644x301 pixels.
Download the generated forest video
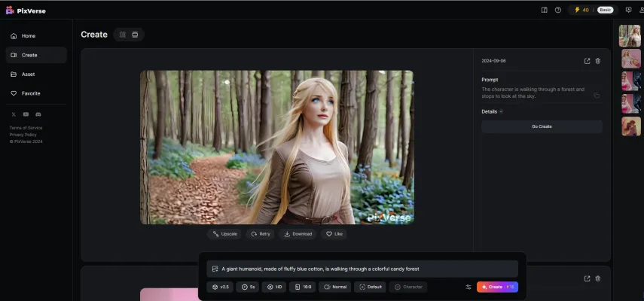point(298,234)
